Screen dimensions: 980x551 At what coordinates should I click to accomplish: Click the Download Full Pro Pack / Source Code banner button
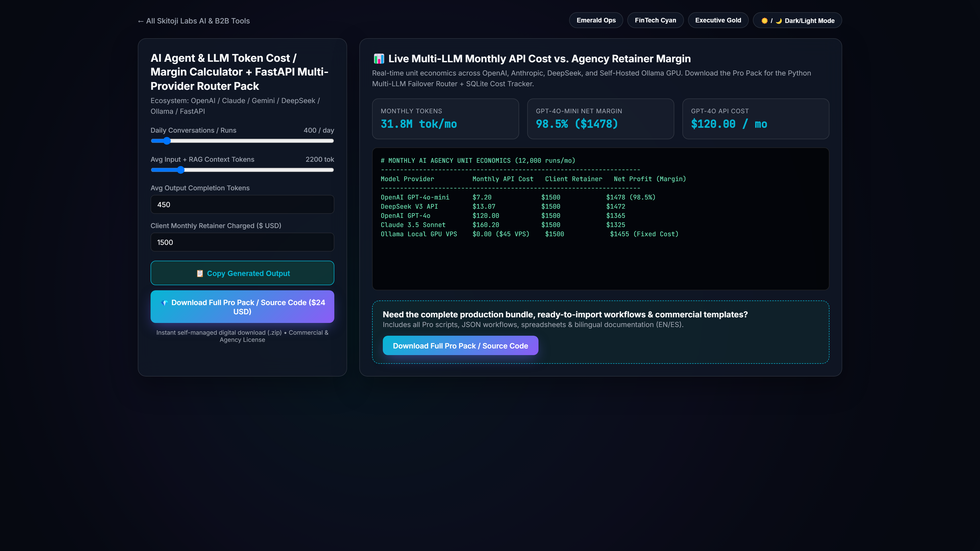pyautogui.click(x=460, y=346)
